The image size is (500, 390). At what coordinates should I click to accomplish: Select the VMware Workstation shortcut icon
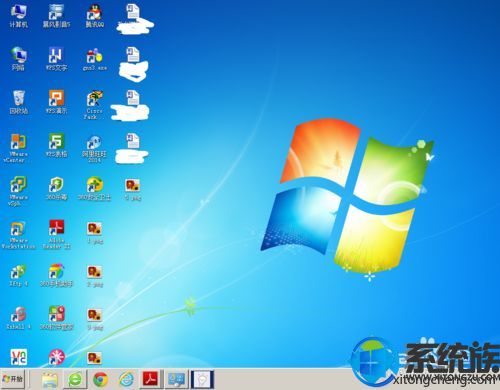pyautogui.click(x=18, y=234)
